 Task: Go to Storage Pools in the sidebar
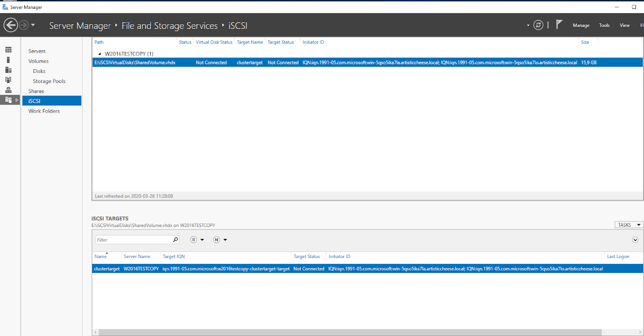(49, 81)
